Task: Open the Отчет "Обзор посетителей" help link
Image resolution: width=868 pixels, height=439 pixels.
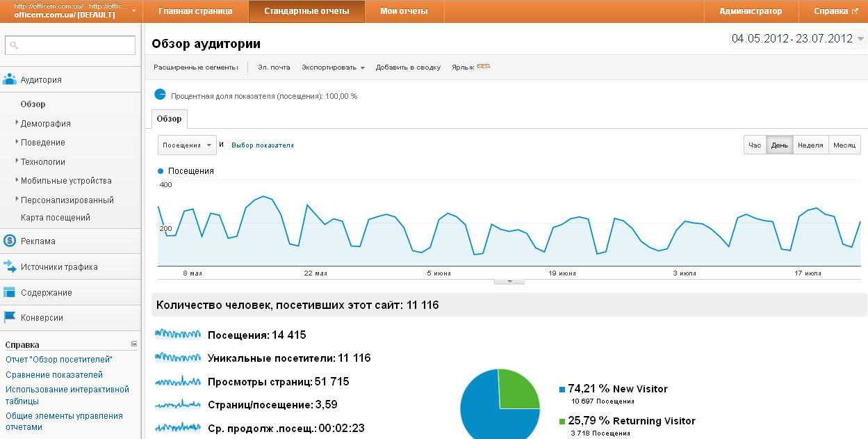Action: click(x=59, y=359)
